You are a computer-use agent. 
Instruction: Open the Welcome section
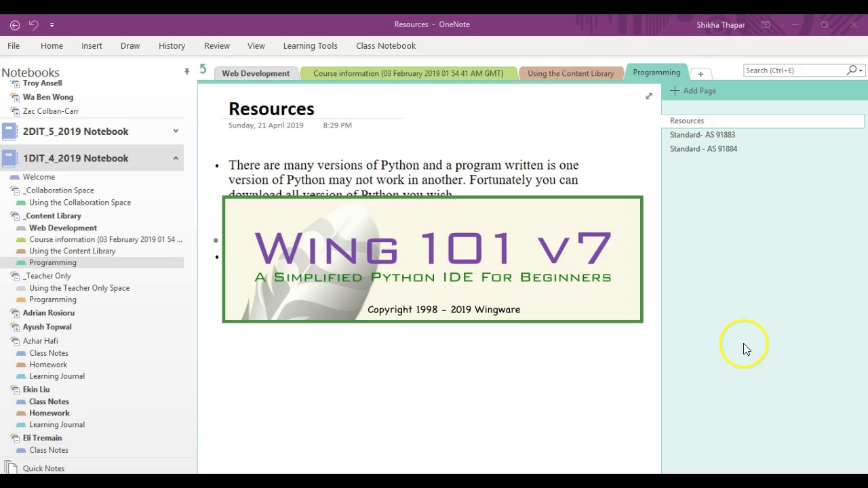click(x=39, y=177)
